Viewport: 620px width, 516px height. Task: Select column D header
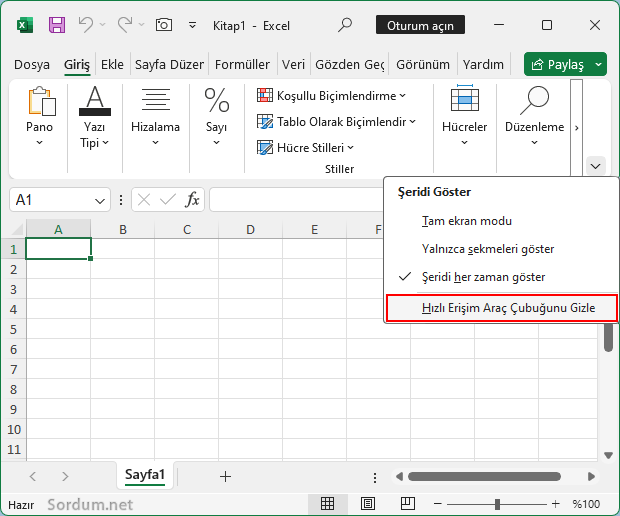[x=250, y=229]
